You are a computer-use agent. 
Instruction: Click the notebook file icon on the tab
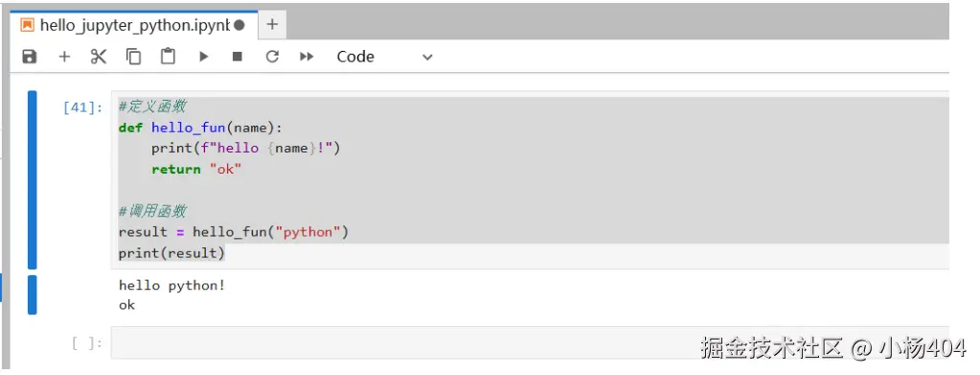pyautogui.click(x=27, y=25)
